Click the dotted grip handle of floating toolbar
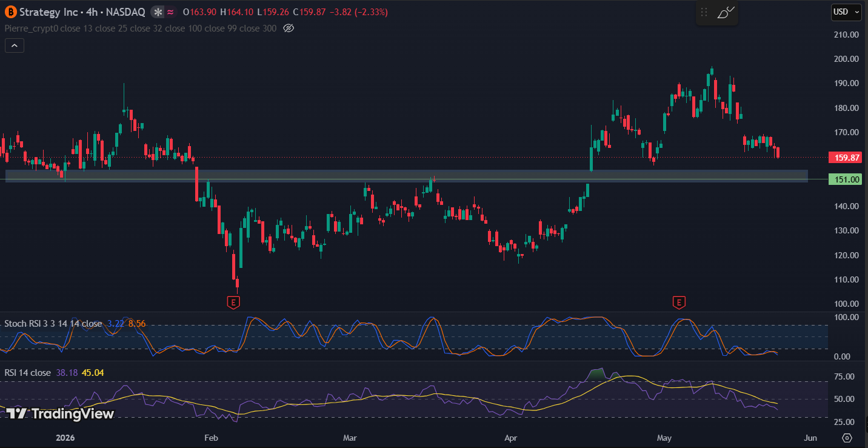The width and height of the screenshot is (868, 448). 704,13
